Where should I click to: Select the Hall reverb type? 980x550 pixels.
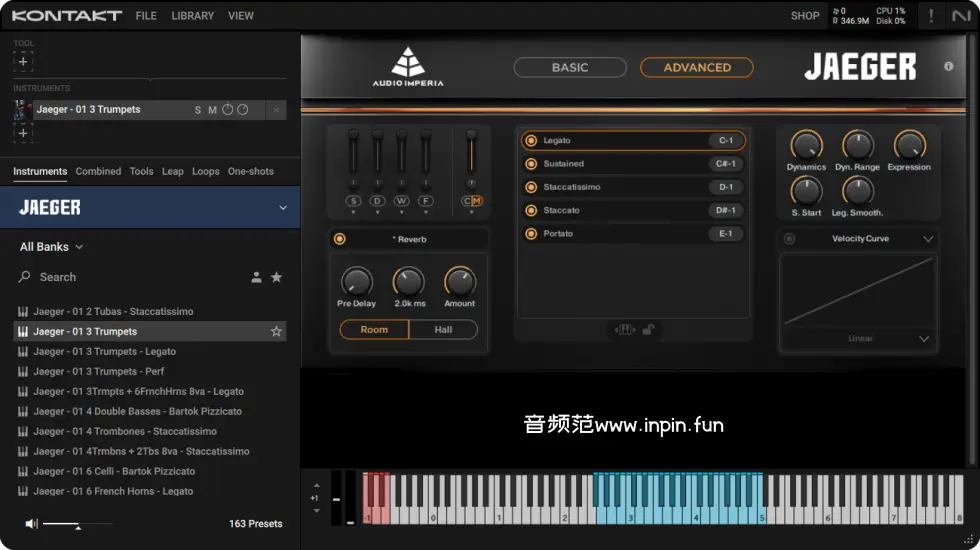pyautogui.click(x=443, y=329)
